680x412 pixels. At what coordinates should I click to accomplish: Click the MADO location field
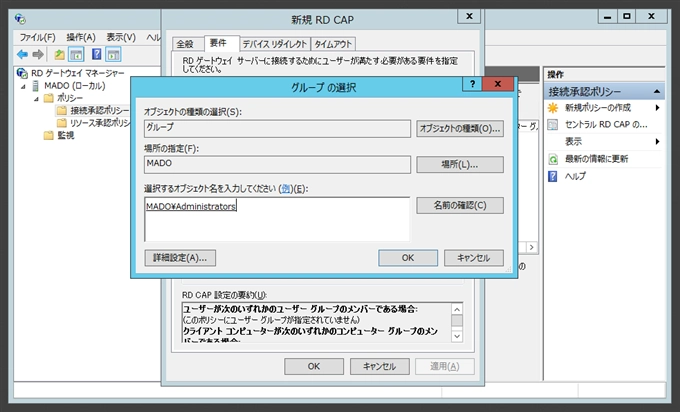[277, 165]
